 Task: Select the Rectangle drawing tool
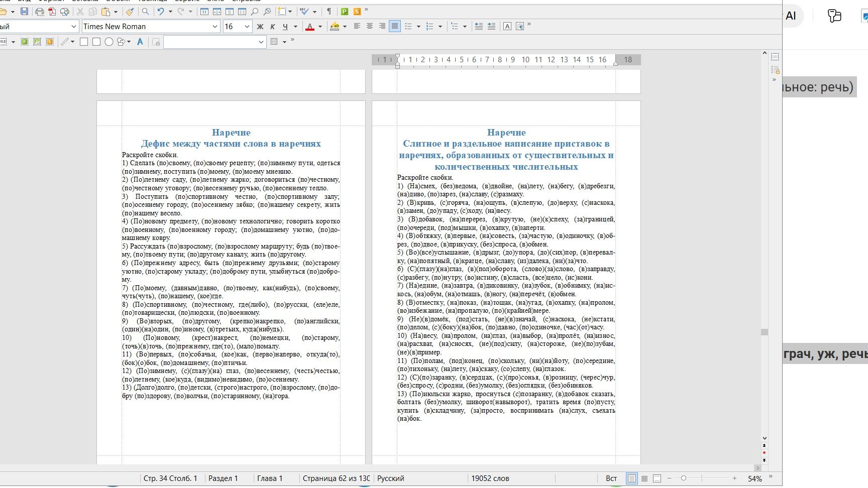[x=84, y=42]
